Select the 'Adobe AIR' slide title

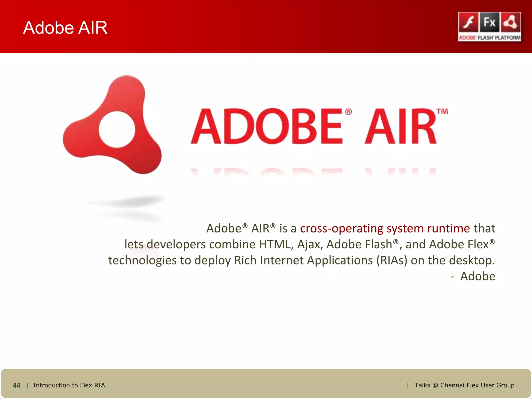tap(65, 28)
